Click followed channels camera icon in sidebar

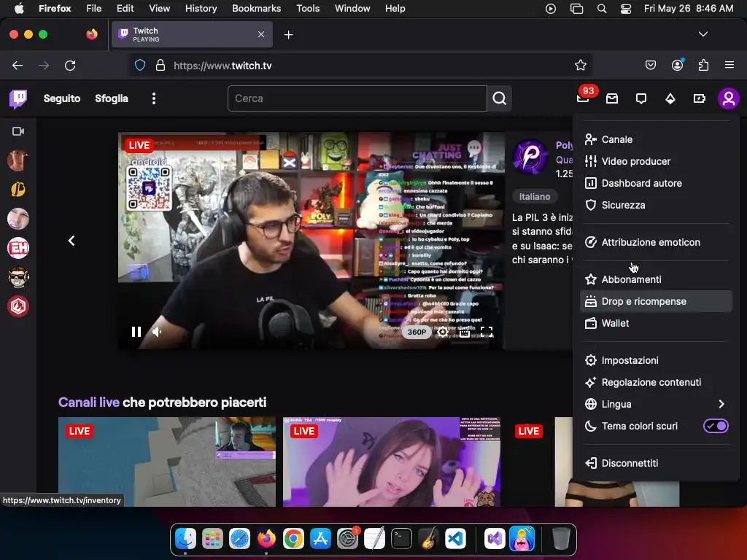point(18,131)
